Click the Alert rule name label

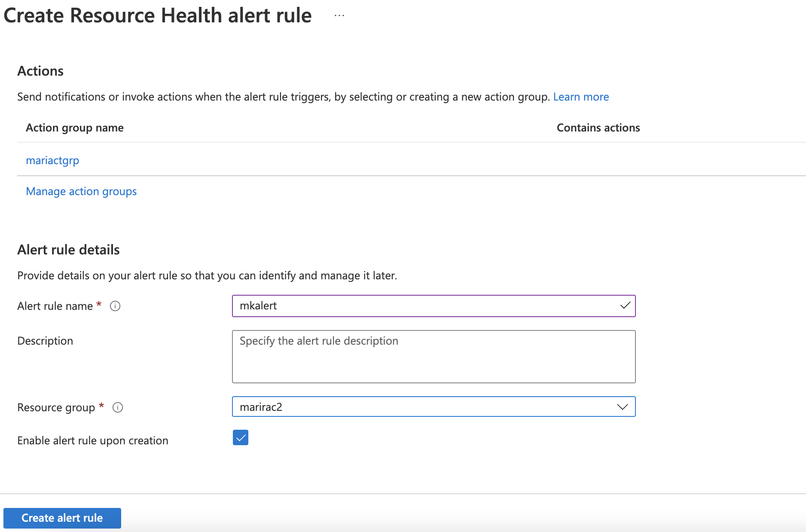click(55, 306)
